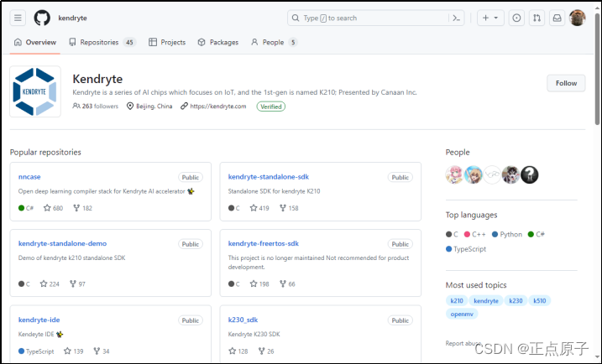Click the 198 stars on kendryte-freertos-sdk

[259, 283]
